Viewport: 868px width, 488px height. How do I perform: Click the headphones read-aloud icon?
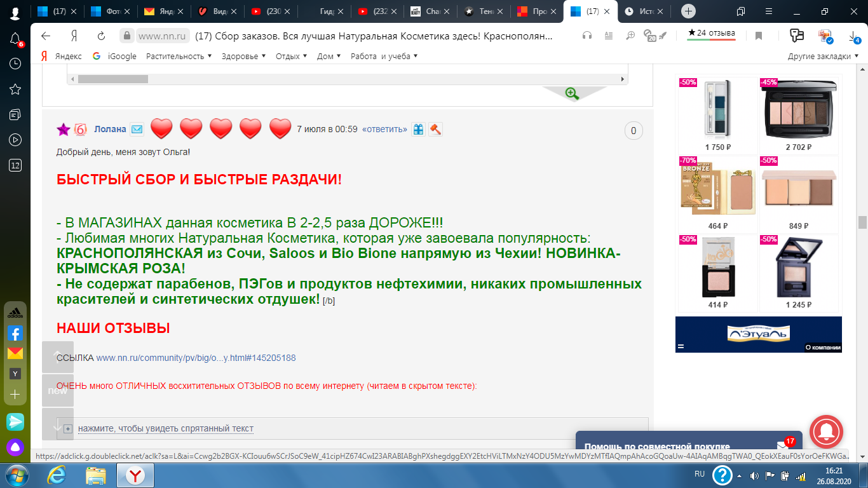(x=587, y=36)
